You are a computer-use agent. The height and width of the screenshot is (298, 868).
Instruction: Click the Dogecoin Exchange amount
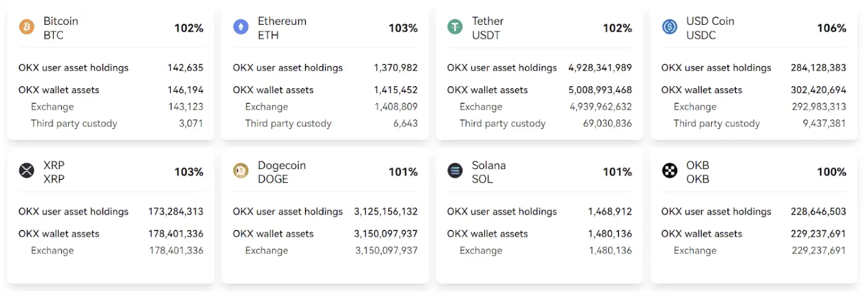(386, 250)
